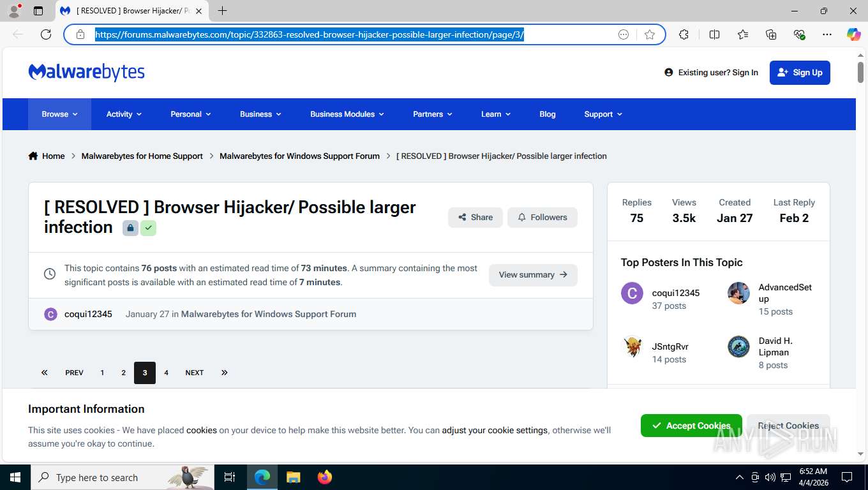
Task: Open the Extensions puzzle icon
Action: [x=684, y=34]
